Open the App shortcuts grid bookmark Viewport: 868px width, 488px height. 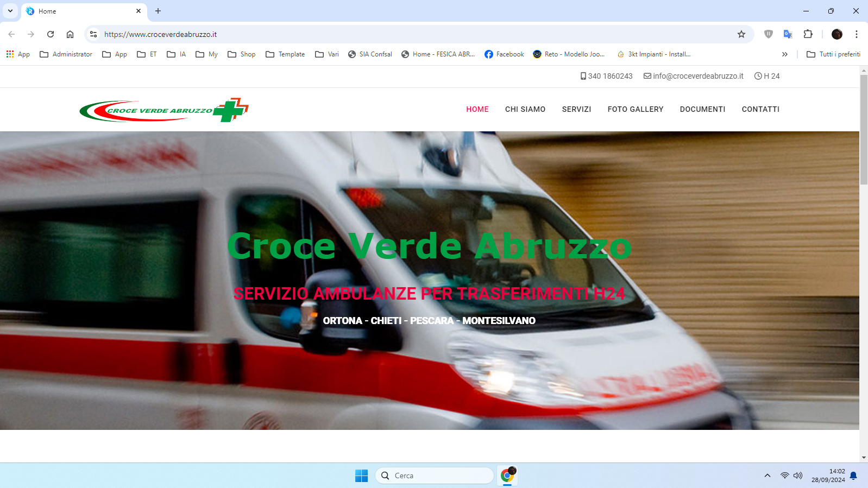(18, 54)
